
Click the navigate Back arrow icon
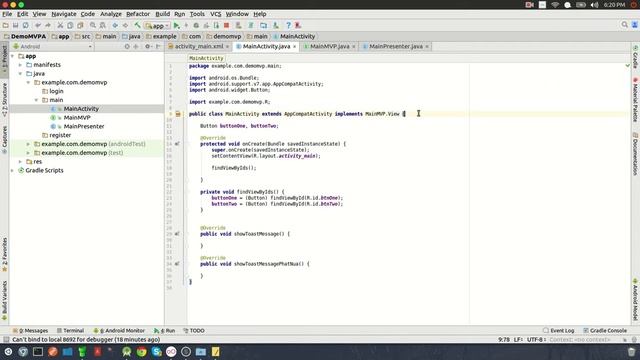tap(115, 25)
